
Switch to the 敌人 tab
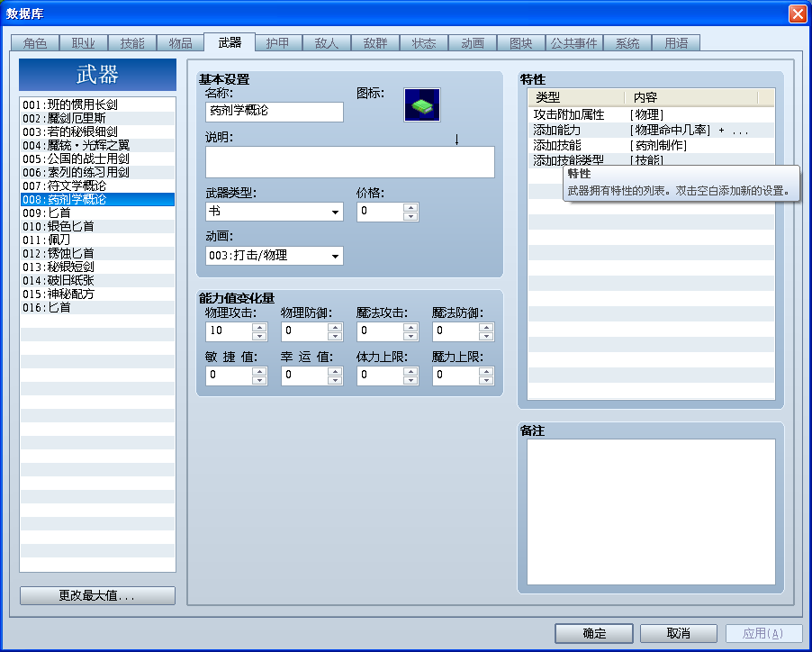click(x=326, y=43)
